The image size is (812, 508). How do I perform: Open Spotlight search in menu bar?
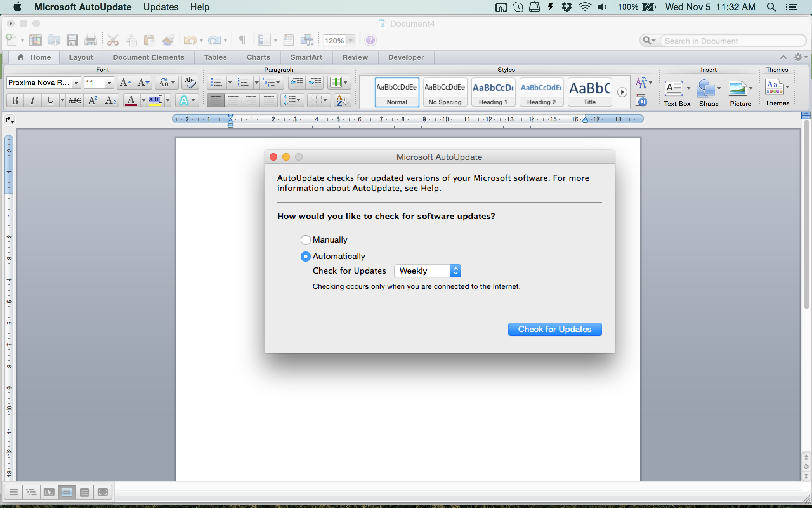[771, 7]
